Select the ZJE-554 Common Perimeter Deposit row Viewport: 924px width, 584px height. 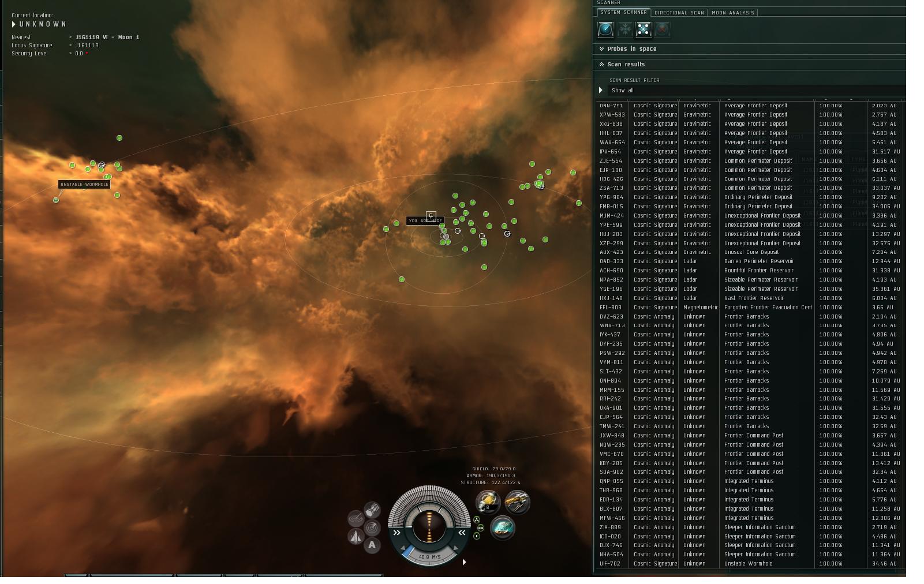[749, 161]
